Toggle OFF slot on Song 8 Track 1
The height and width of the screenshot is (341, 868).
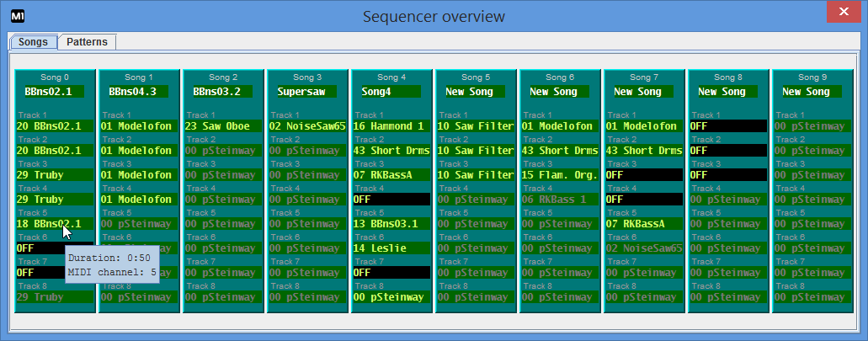pyautogui.click(x=728, y=126)
